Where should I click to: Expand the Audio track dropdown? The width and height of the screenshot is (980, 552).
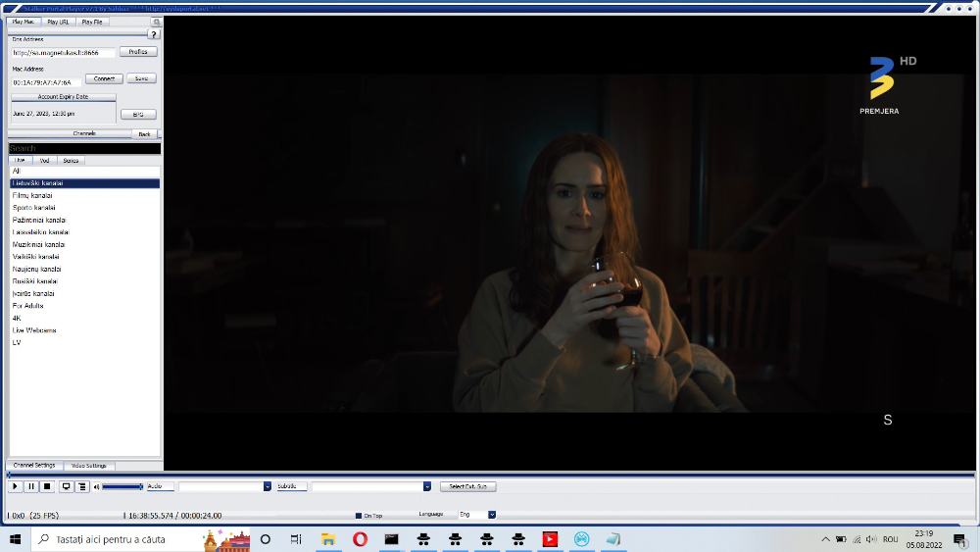[x=267, y=486]
